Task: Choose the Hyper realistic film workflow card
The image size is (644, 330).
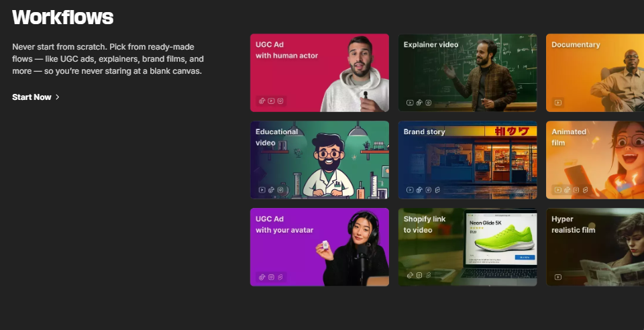Action: 594,247
